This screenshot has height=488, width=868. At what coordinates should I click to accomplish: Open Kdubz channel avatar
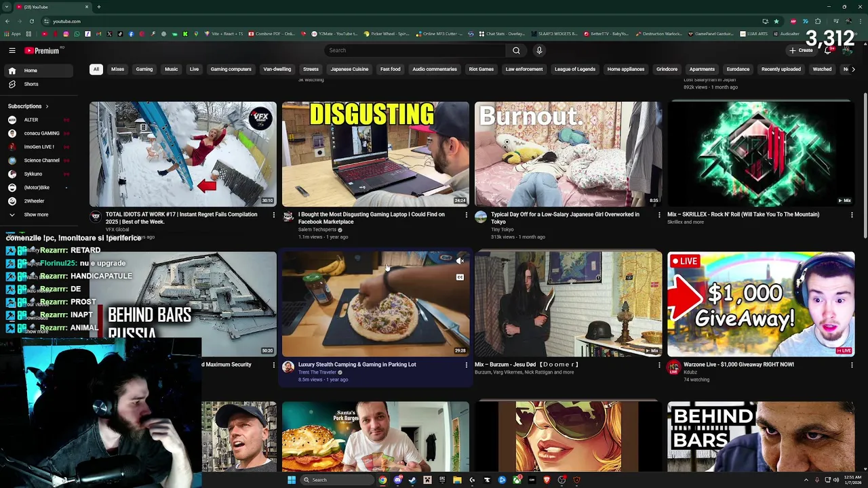(x=673, y=367)
